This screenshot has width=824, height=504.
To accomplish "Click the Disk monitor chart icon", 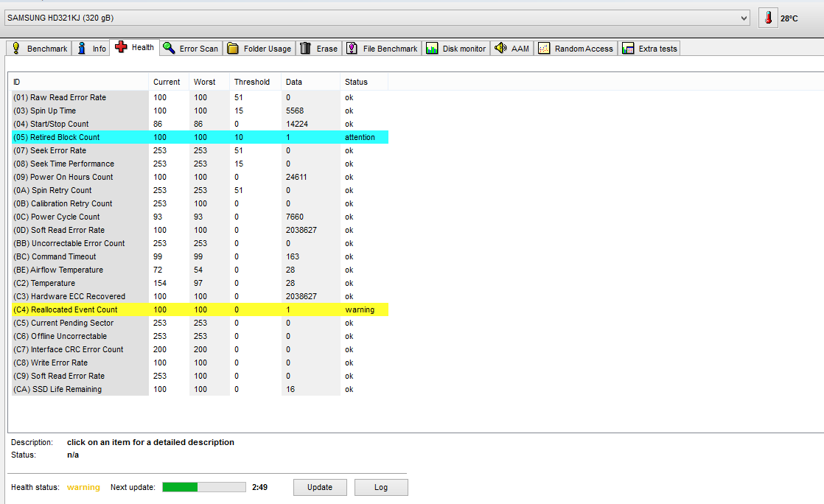I will pyautogui.click(x=432, y=49).
